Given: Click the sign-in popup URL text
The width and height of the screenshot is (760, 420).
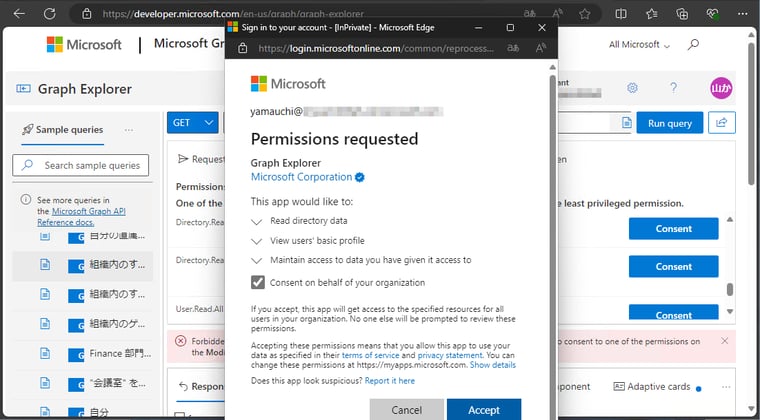Looking at the screenshot, I should [x=376, y=48].
